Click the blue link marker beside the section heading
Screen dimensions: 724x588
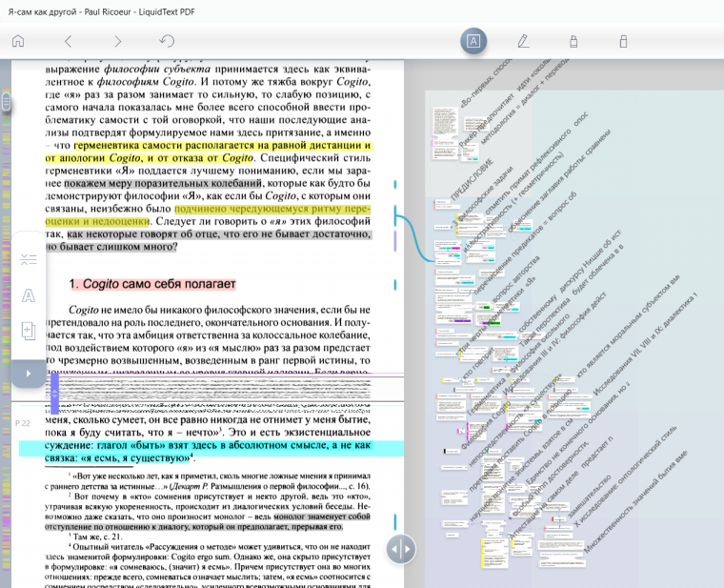point(394,284)
